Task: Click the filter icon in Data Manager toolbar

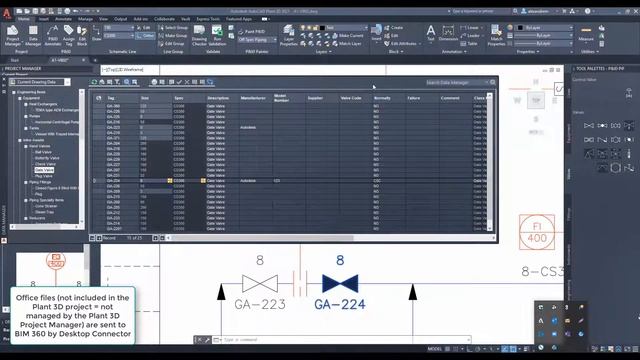Action: pos(117,82)
